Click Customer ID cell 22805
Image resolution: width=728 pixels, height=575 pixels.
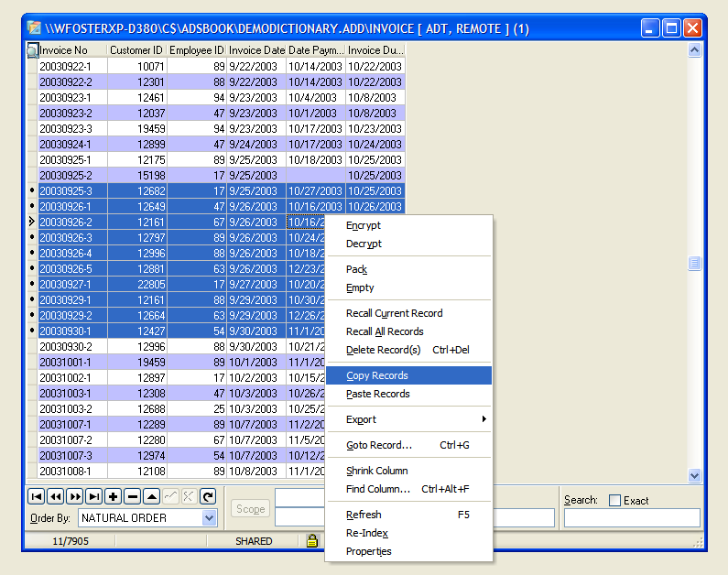point(137,284)
